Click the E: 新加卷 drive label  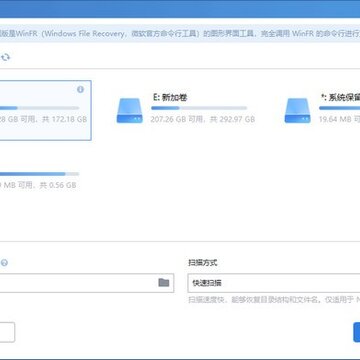pos(170,97)
